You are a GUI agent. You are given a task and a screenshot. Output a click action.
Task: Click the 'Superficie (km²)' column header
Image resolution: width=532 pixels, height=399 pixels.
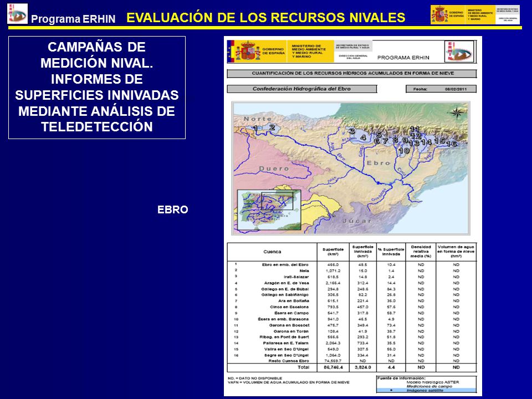pos(333,252)
